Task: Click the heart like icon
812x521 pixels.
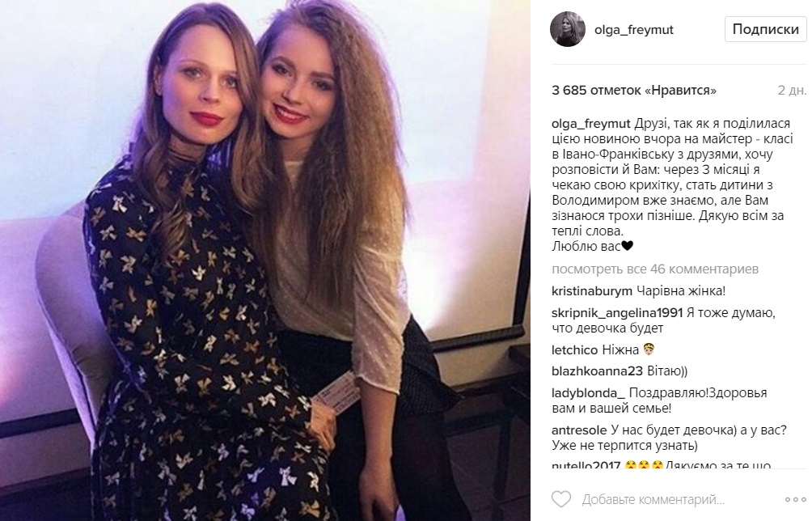Action: tap(560, 499)
